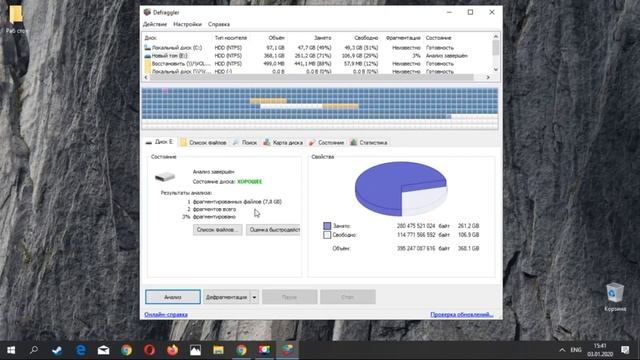Open taskbar search magnifier
The height and width of the screenshot is (360, 640).
(34, 350)
